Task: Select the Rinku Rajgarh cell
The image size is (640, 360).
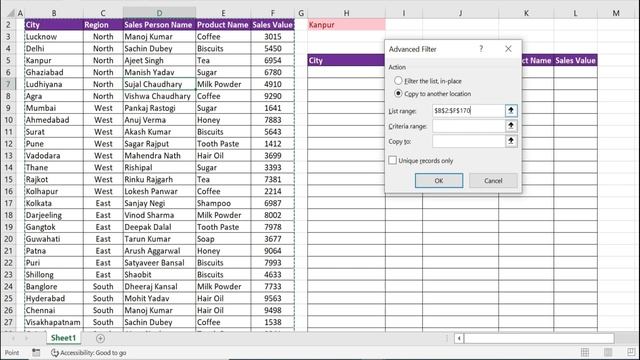Action: (x=159, y=179)
